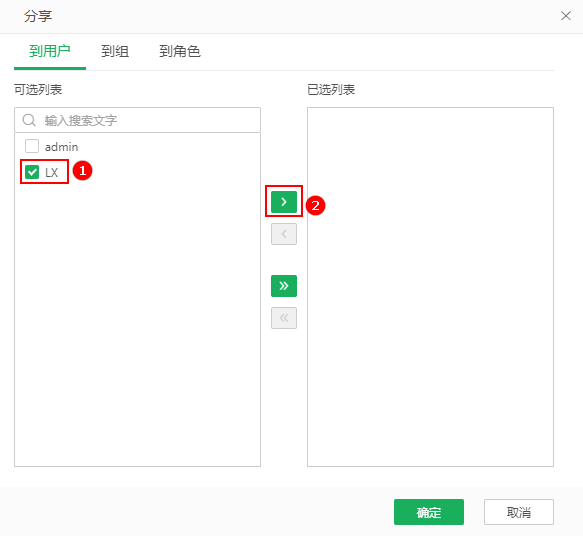Confirm sharing with the 确定 button

click(429, 512)
